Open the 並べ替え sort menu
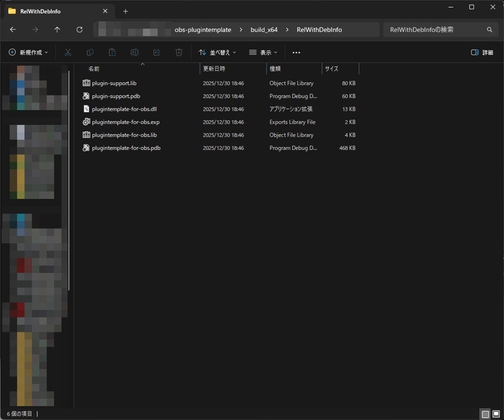The width and height of the screenshot is (504, 420). pyautogui.click(x=217, y=52)
